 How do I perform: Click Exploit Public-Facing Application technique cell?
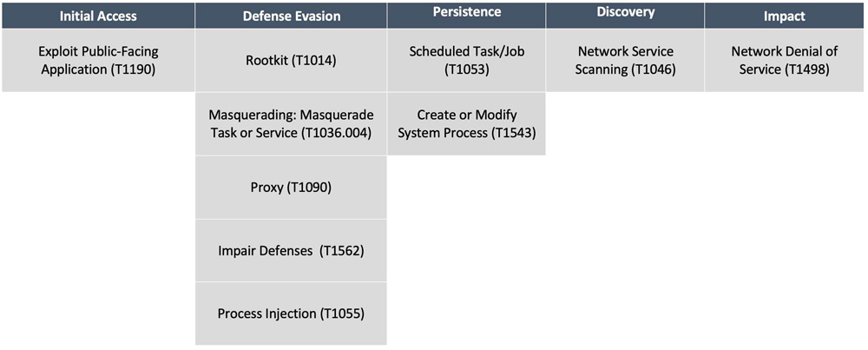[x=97, y=60]
